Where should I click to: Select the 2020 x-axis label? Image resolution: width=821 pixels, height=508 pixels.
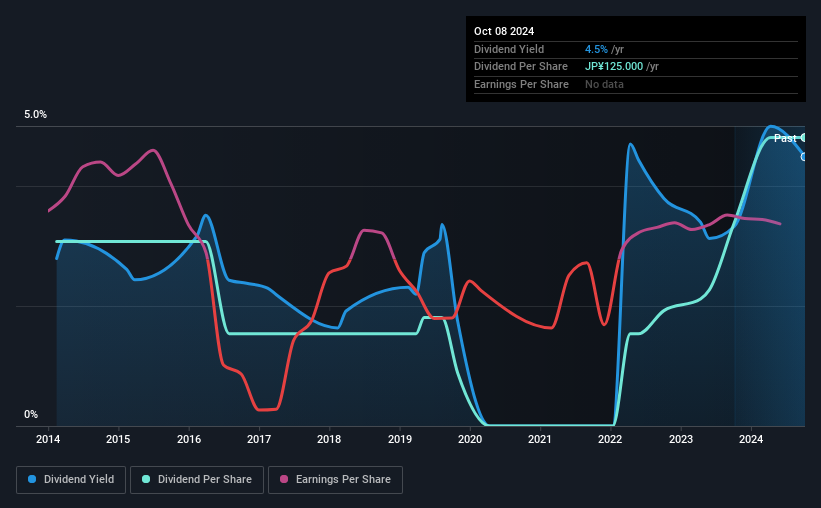click(x=470, y=439)
